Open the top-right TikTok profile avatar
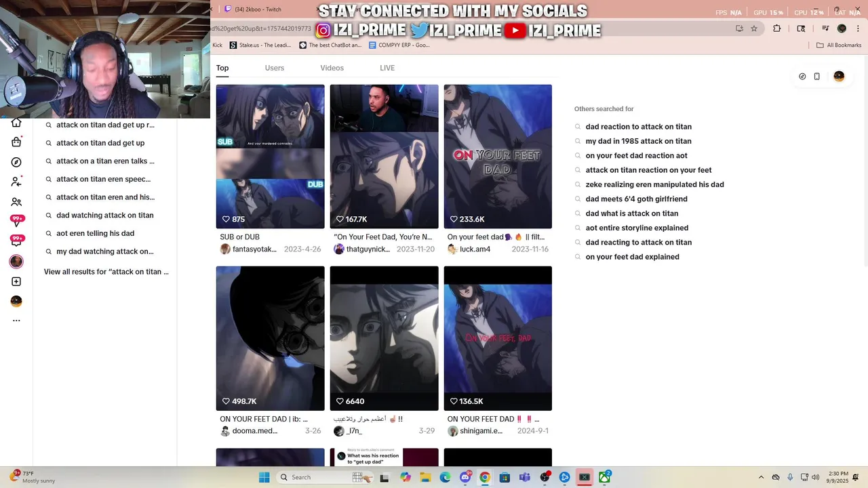868x488 pixels. click(x=839, y=77)
